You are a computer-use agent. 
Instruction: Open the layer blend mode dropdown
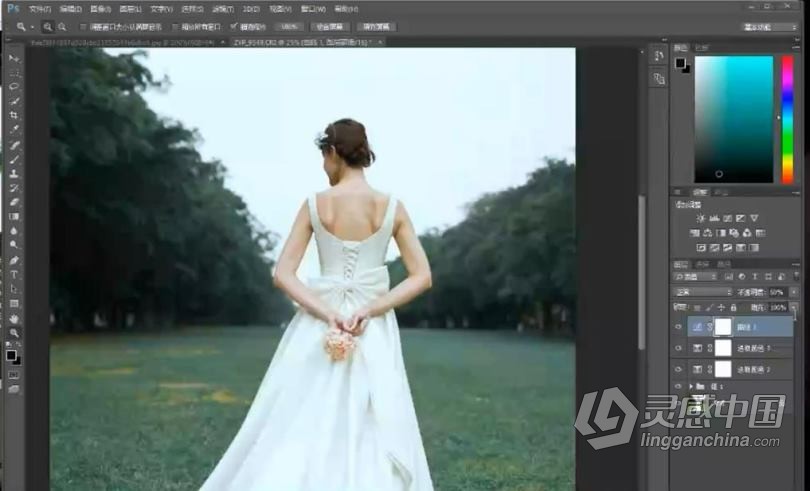pyautogui.click(x=703, y=293)
